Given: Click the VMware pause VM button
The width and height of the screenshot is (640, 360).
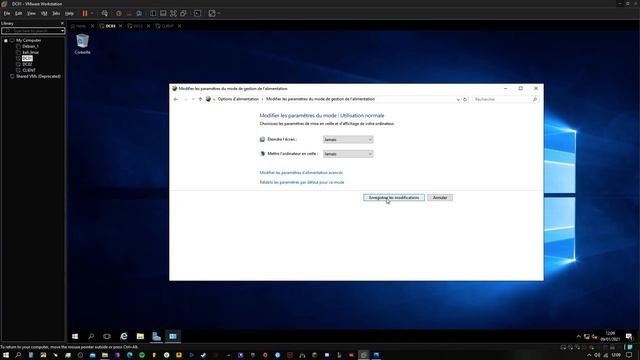Looking at the screenshot, I should [85, 13].
